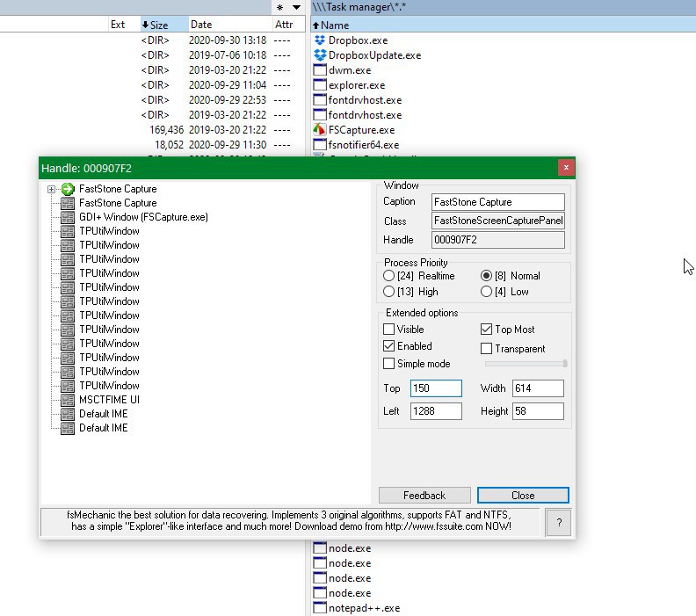Screen dimensions: 696x616
Task: Open the dropdown arrow in left panel header
Action: point(296,7)
